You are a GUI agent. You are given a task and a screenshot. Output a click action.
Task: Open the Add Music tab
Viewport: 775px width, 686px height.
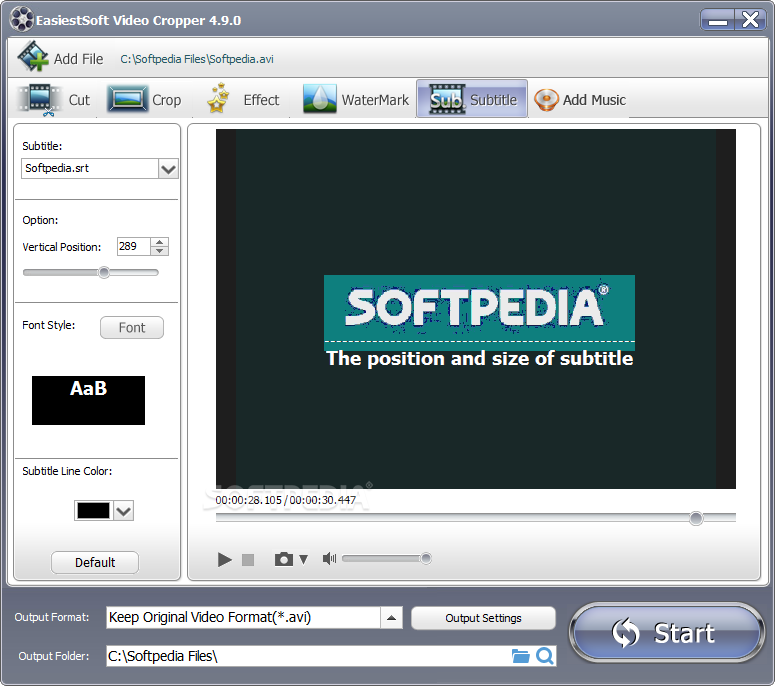point(580,99)
